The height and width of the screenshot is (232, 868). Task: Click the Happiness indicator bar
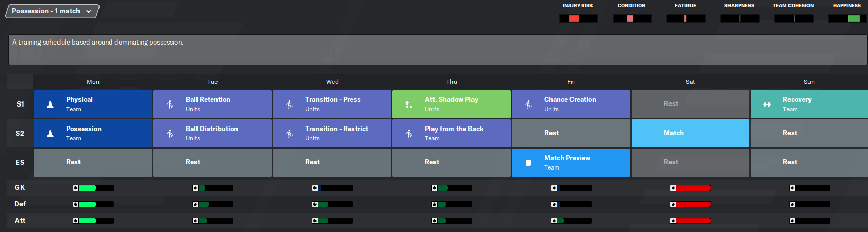[847, 18]
